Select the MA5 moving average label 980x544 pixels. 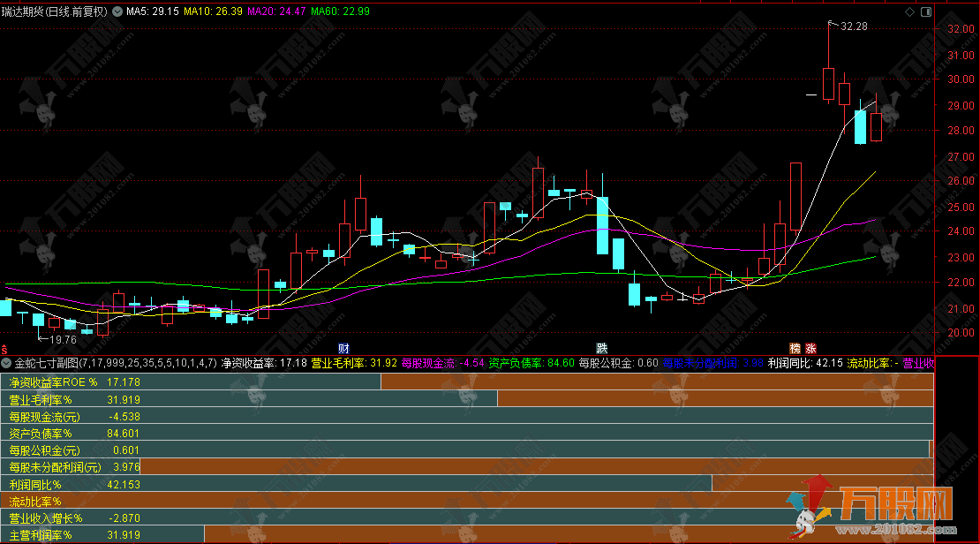(x=152, y=12)
